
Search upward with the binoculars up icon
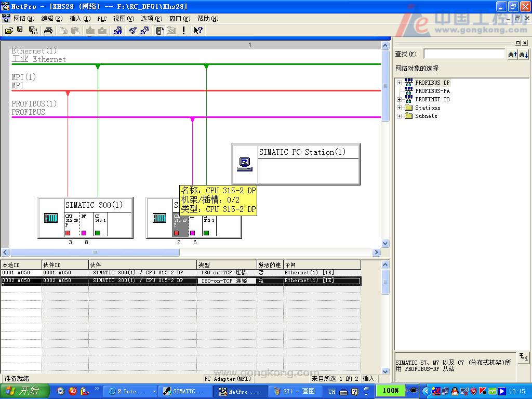(513, 54)
